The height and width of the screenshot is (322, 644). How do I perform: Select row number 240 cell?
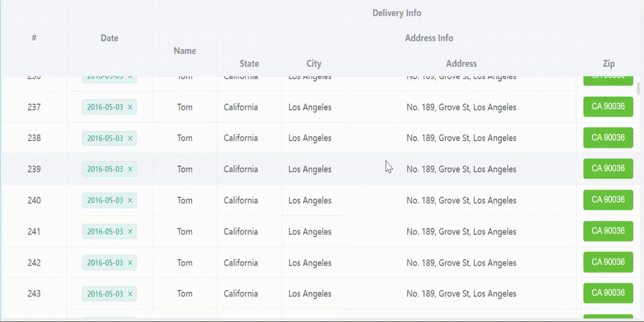click(x=34, y=200)
